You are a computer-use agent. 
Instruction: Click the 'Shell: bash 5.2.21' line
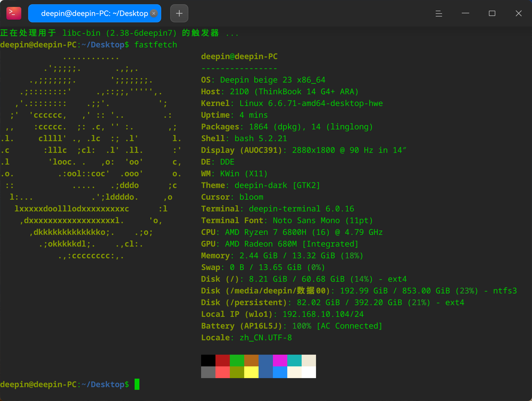(244, 138)
